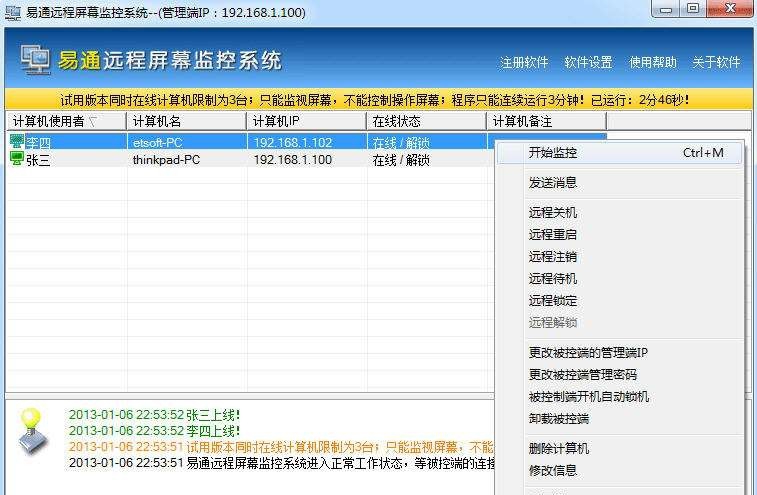757x495 pixels.
Task: Open 软件设置 link in header
Action: tap(588, 62)
